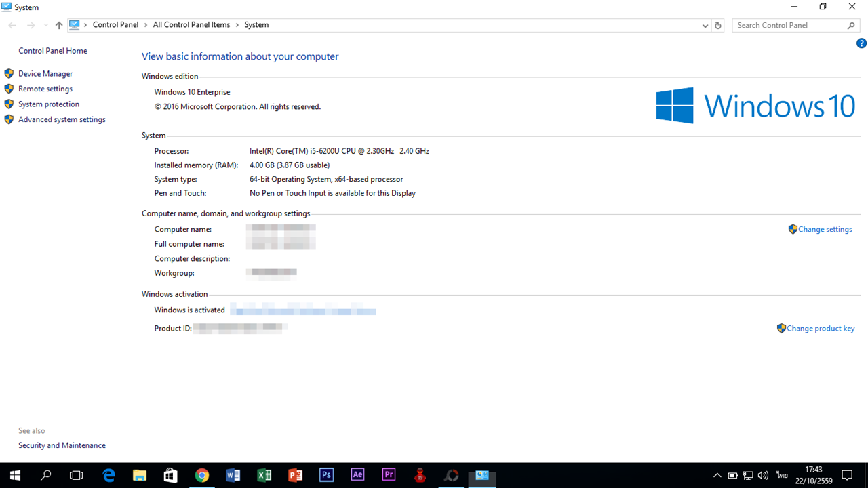
Task: Open Help with the blue question mark
Action: (x=861, y=43)
